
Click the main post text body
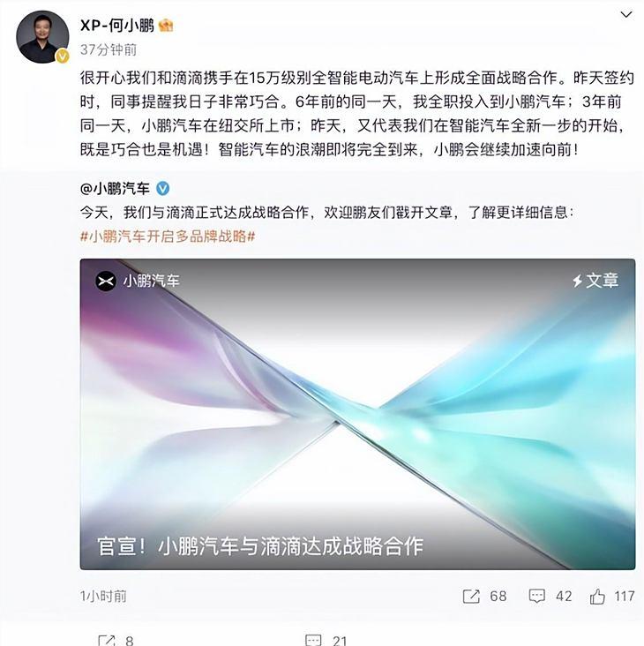[x=357, y=113]
